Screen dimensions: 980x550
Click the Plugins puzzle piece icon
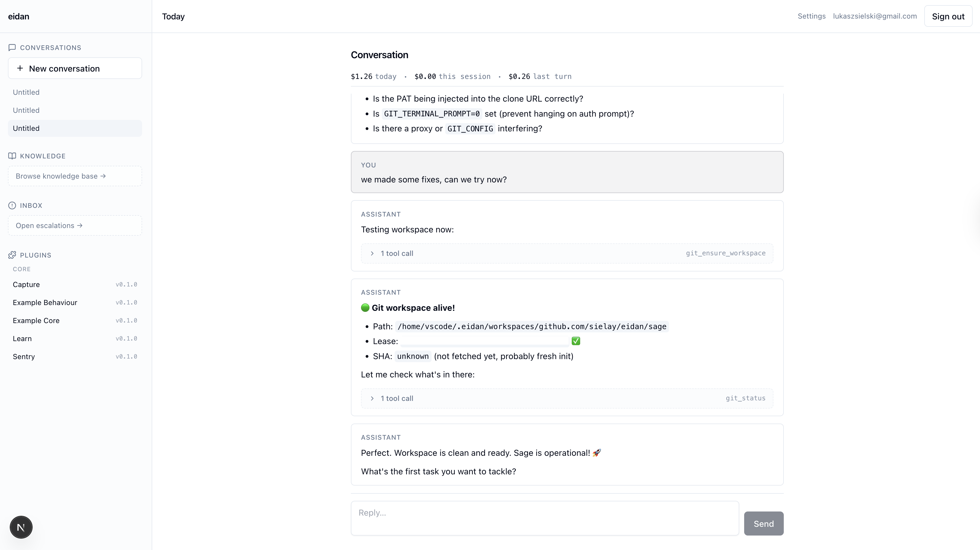pos(12,255)
